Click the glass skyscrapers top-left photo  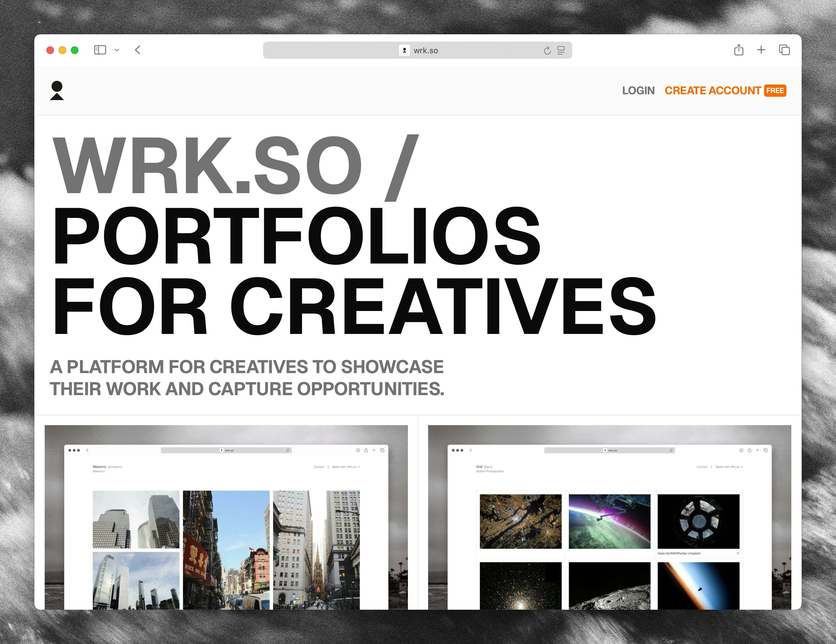136,519
